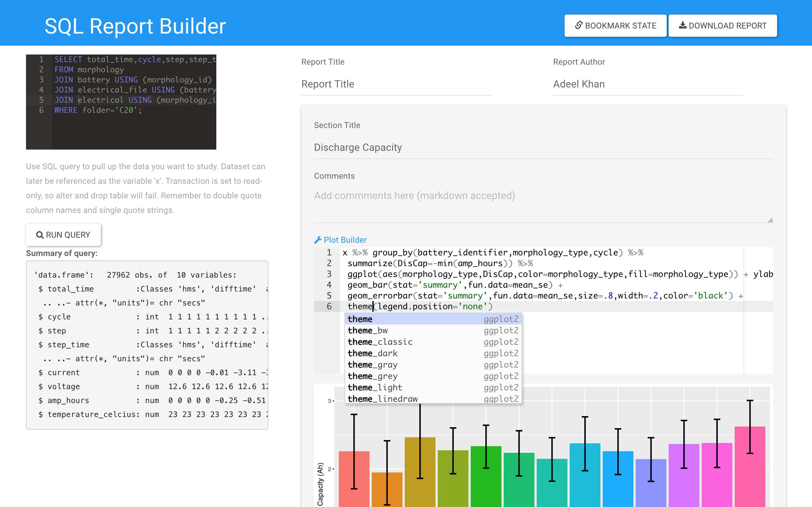This screenshot has width=812, height=507.
Task: Select the theme_bw autocomplete option
Action: [x=431, y=330]
